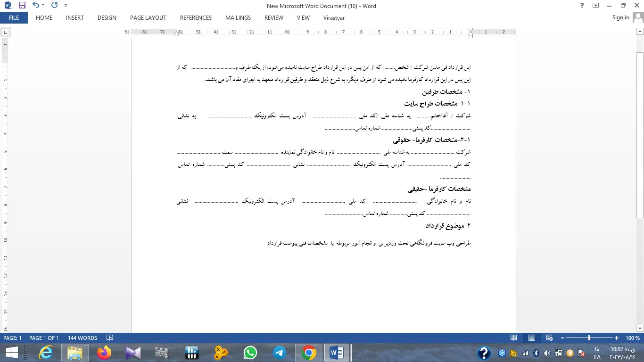Switch to Print Layout view
644x362 pixels.
click(x=532, y=338)
